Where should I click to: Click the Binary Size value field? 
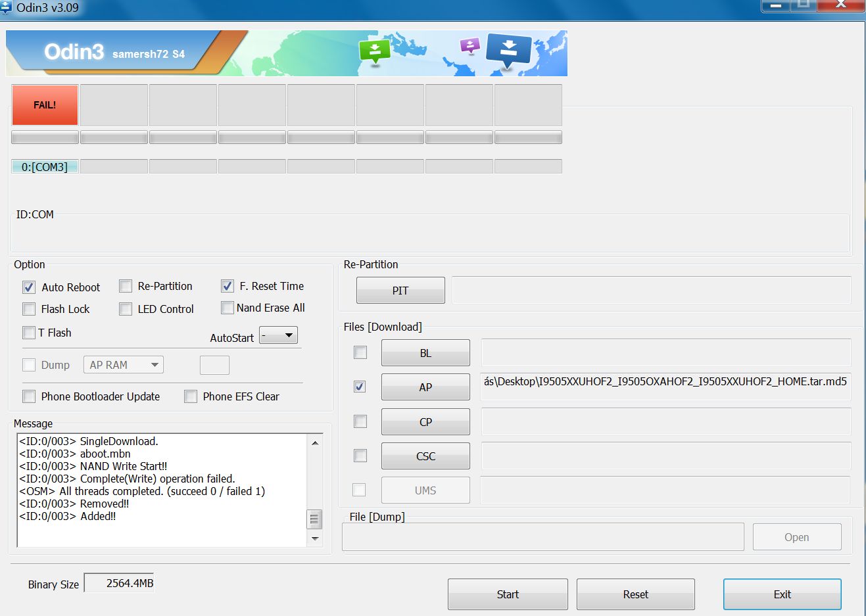(x=119, y=583)
